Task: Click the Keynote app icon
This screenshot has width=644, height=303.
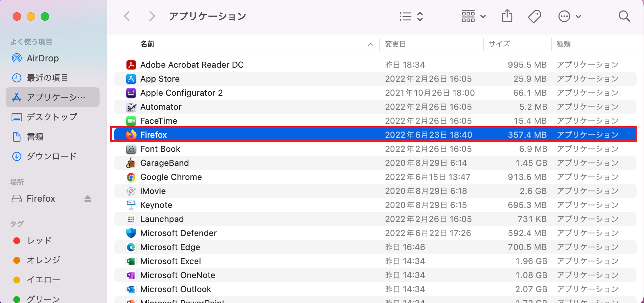Action: tap(131, 205)
